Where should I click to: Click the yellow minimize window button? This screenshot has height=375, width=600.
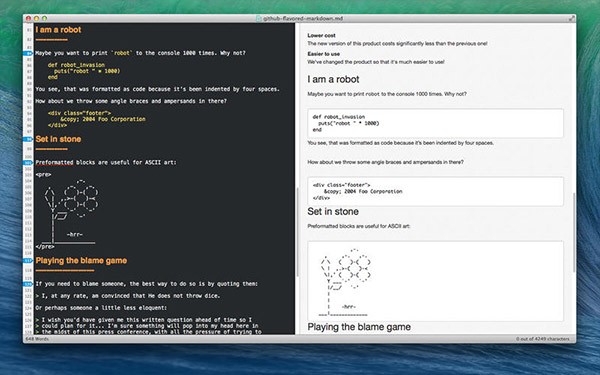pos(36,18)
